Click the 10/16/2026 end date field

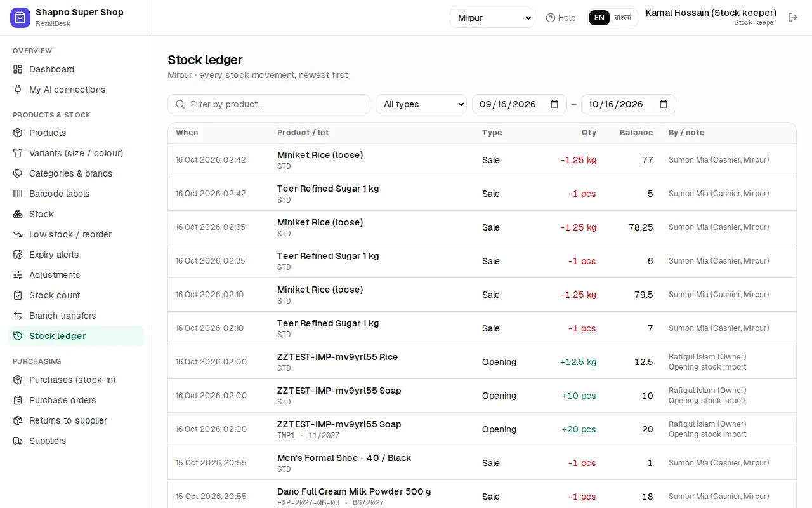point(628,104)
